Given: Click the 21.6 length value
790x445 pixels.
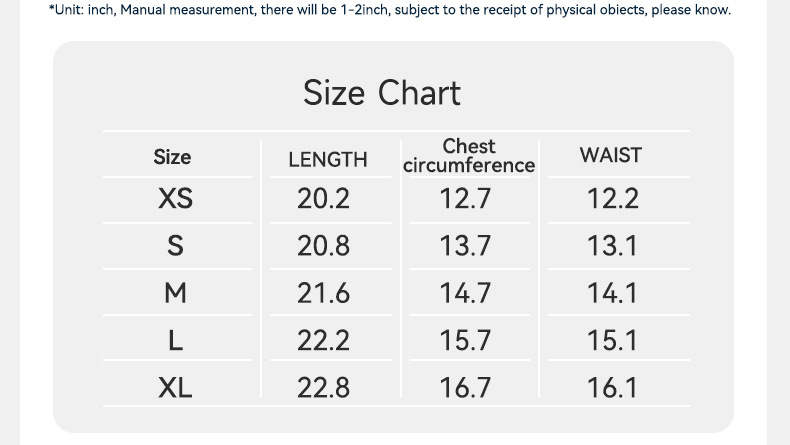Looking at the screenshot, I should (x=323, y=293).
